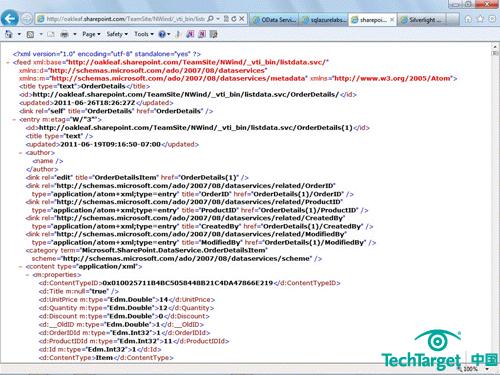Stop loading with the X in address bar

click(x=242, y=19)
